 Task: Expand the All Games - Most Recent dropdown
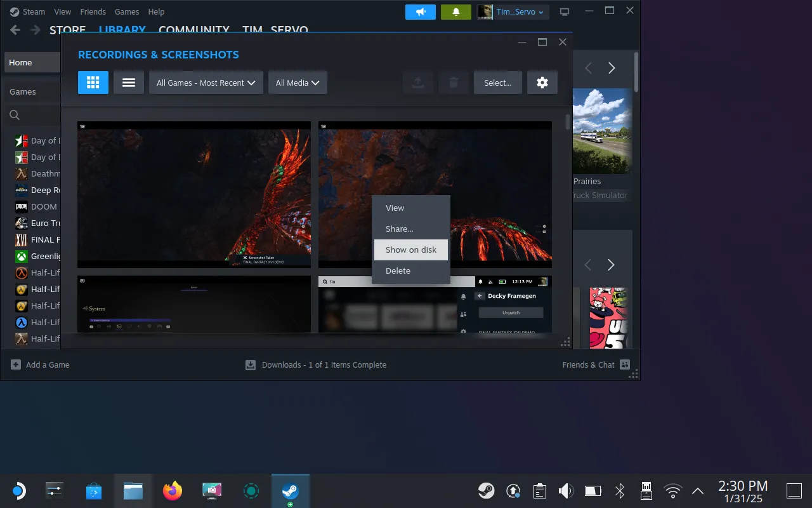206,83
